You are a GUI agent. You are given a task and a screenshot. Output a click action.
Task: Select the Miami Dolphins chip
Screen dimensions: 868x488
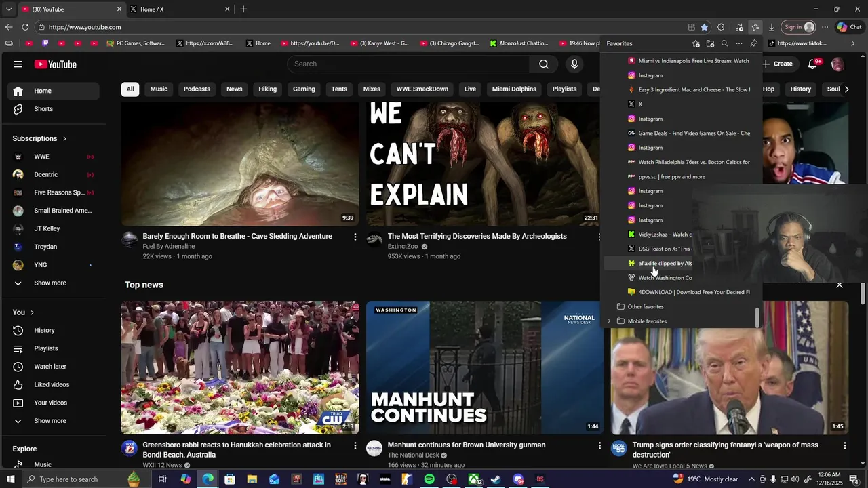[x=514, y=89]
